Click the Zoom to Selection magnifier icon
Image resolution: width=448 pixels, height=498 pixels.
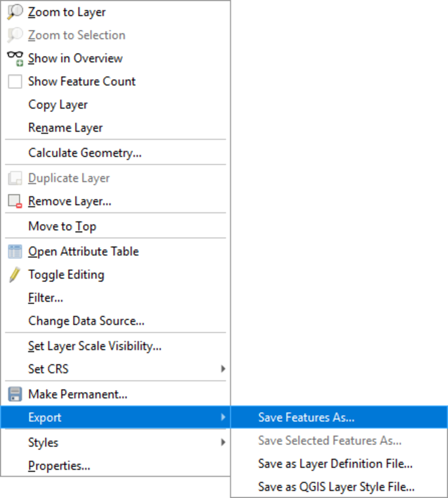tap(15, 35)
